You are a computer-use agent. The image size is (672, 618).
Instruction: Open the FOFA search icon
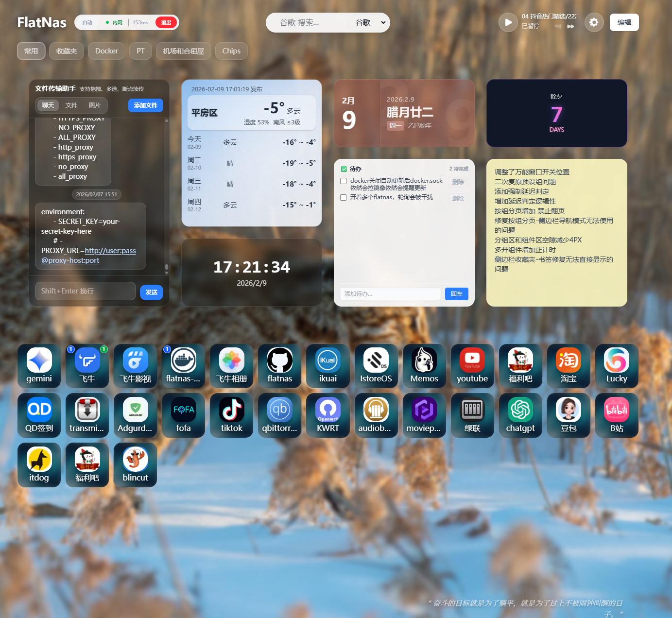tap(183, 415)
